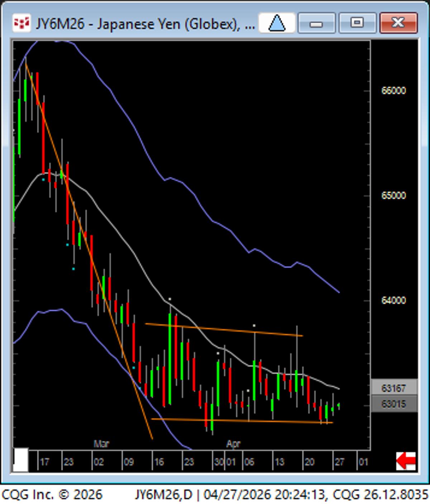This screenshot has width=430, height=504.
Task: Minimize the JY6M26 chart window
Action: pyautogui.click(x=316, y=23)
